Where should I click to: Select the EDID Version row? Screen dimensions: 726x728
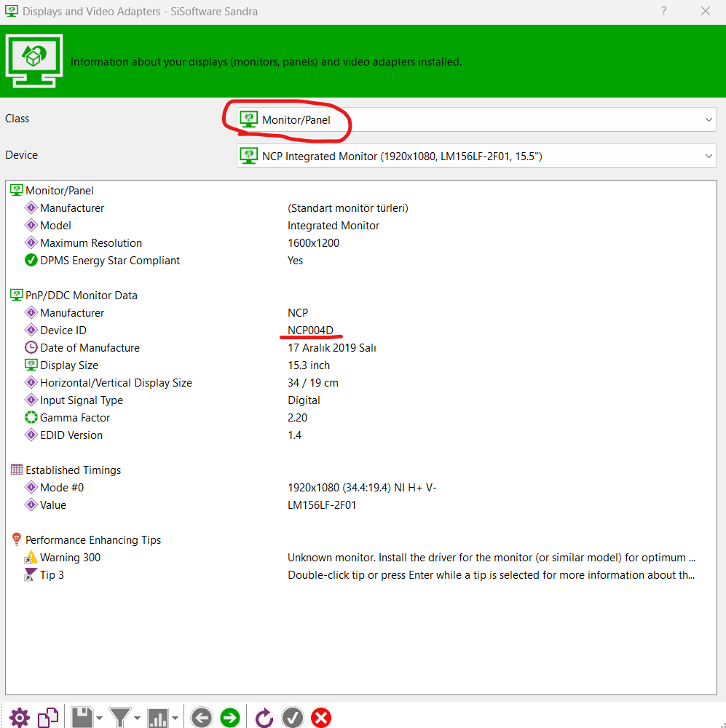point(361,435)
